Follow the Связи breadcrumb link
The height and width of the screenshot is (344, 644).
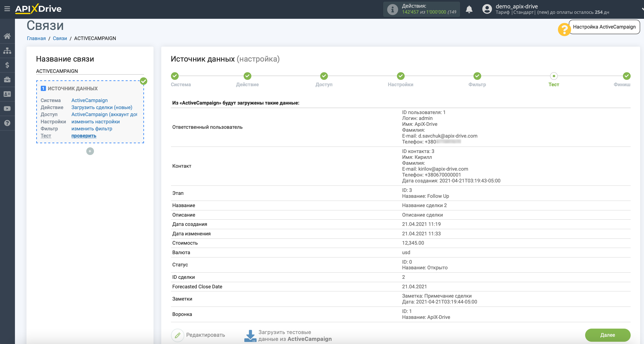pos(60,38)
